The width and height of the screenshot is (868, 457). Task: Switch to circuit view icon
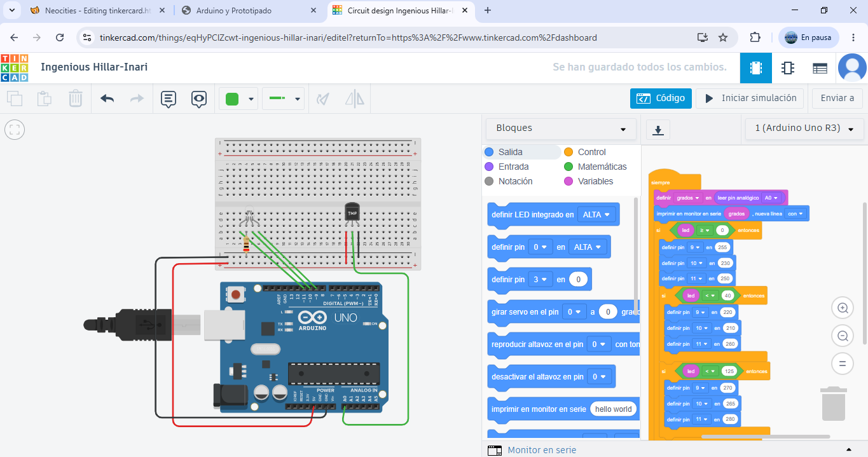[756, 68]
